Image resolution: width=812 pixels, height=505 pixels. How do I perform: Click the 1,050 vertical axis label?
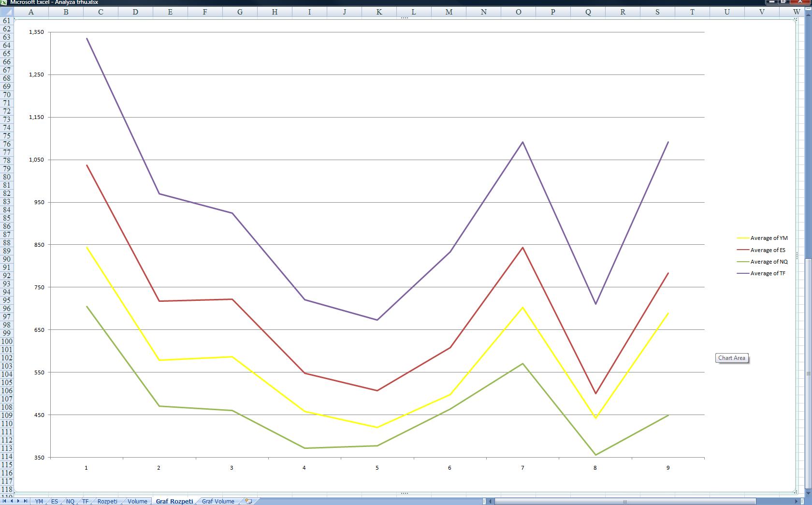(36, 160)
